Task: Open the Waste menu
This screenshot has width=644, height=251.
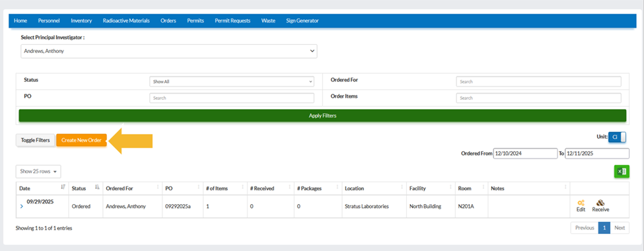Action: [x=268, y=20]
